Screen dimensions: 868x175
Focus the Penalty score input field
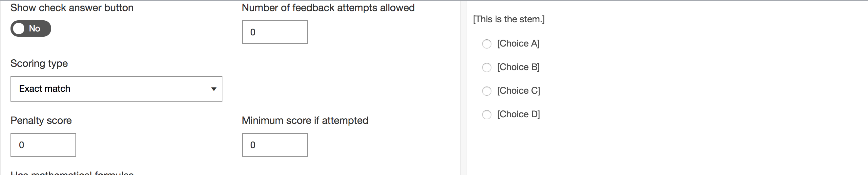[43, 145]
